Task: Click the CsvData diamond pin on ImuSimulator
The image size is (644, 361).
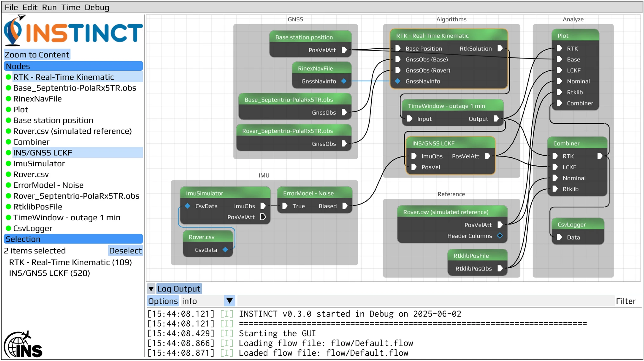Action: point(187,206)
